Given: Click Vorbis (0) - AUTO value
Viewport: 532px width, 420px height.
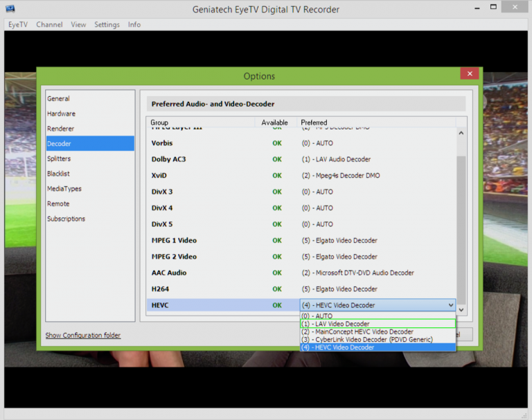Looking at the screenshot, I should click(317, 143).
